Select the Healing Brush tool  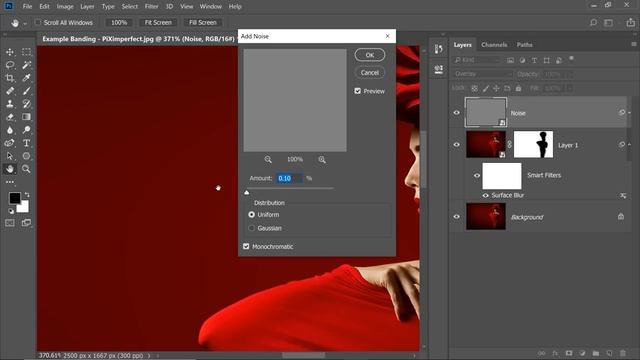[10, 91]
